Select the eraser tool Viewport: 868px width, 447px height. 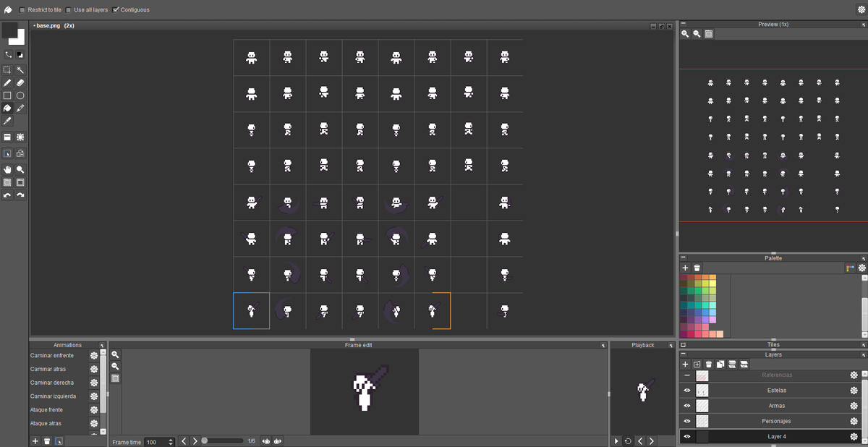[x=20, y=83]
